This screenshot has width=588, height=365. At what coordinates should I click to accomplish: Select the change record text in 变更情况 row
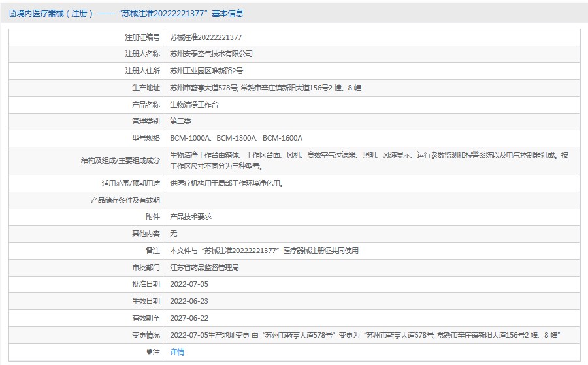pos(365,335)
